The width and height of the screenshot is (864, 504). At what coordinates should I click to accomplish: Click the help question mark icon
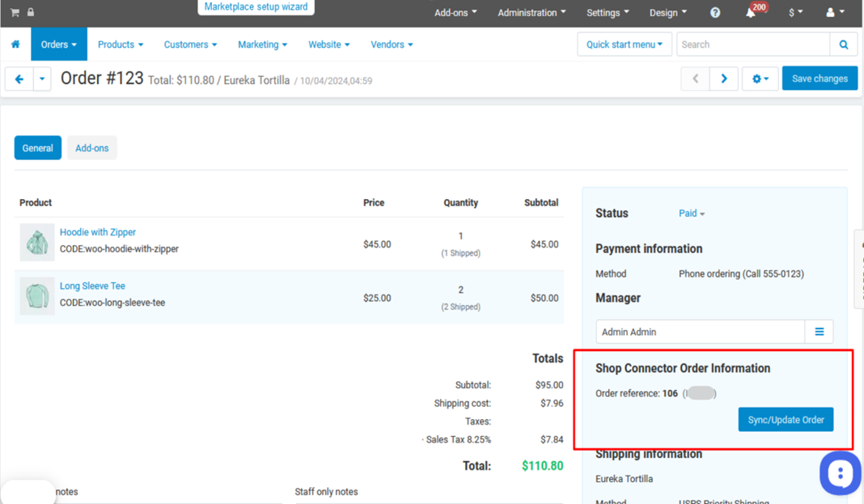(x=715, y=12)
